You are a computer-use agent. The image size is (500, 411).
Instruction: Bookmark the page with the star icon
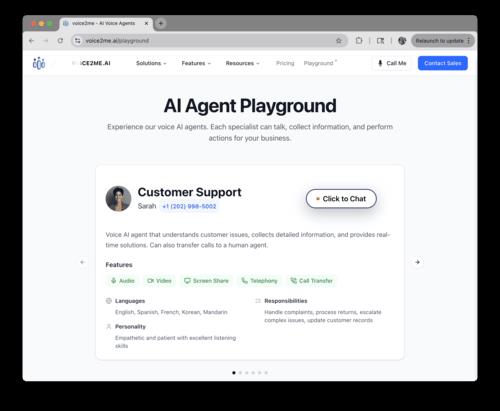pos(339,41)
